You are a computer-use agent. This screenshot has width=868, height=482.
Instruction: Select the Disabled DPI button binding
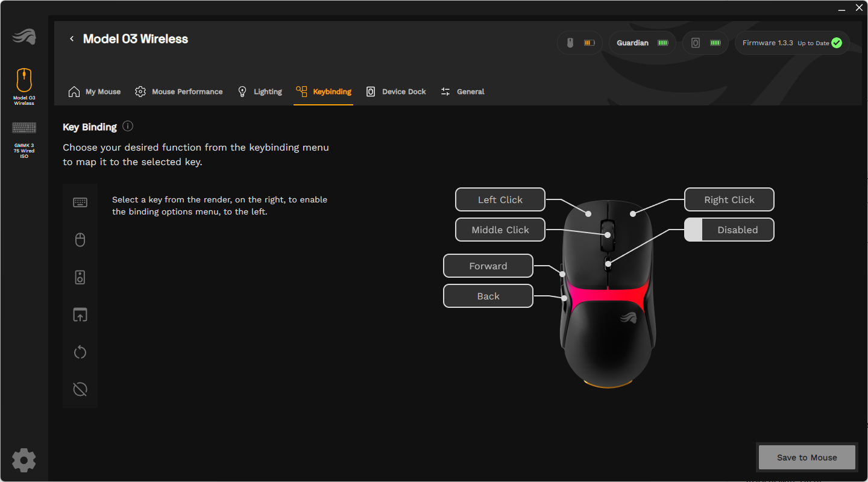pos(729,230)
